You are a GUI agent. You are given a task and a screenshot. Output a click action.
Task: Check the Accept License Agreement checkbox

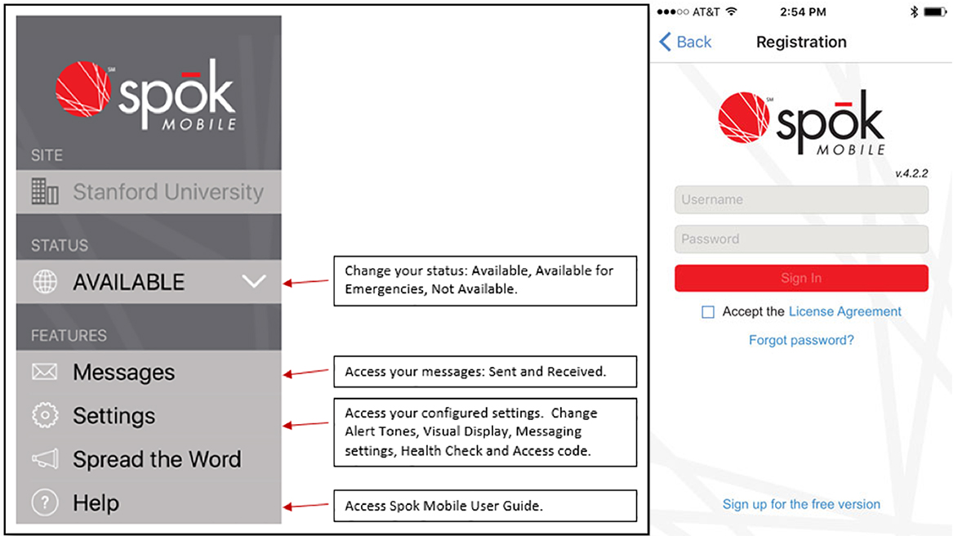pos(708,312)
